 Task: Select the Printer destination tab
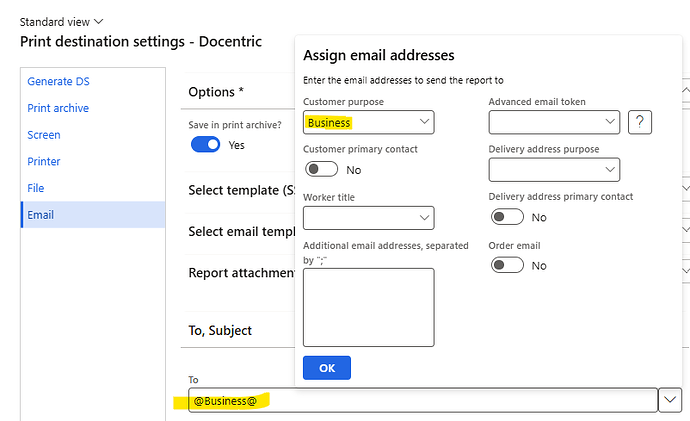coord(44,161)
